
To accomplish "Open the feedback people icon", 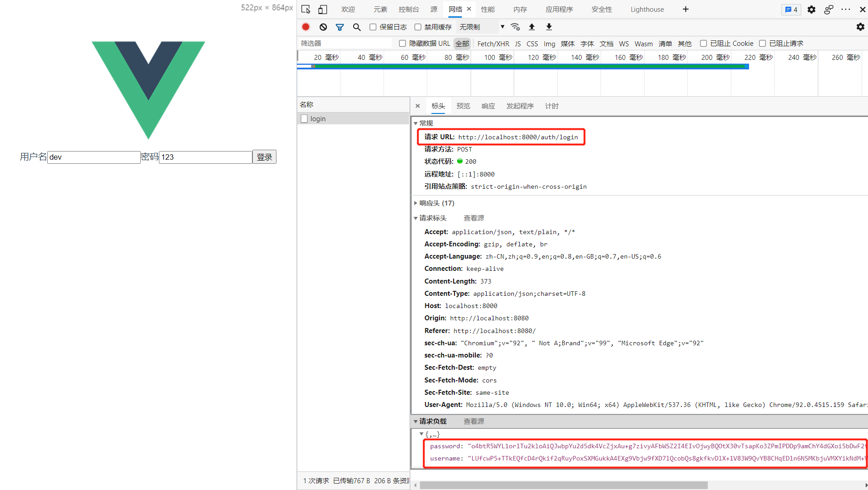I will point(829,9).
